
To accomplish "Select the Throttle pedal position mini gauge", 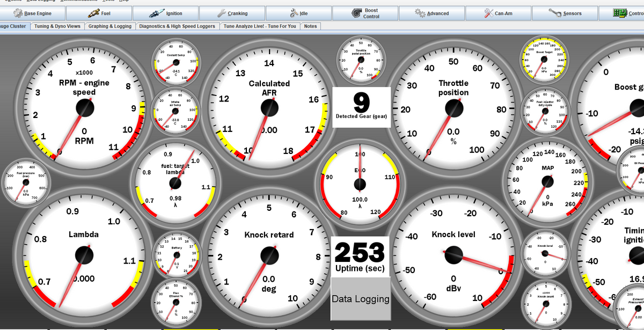I will click(x=361, y=60).
